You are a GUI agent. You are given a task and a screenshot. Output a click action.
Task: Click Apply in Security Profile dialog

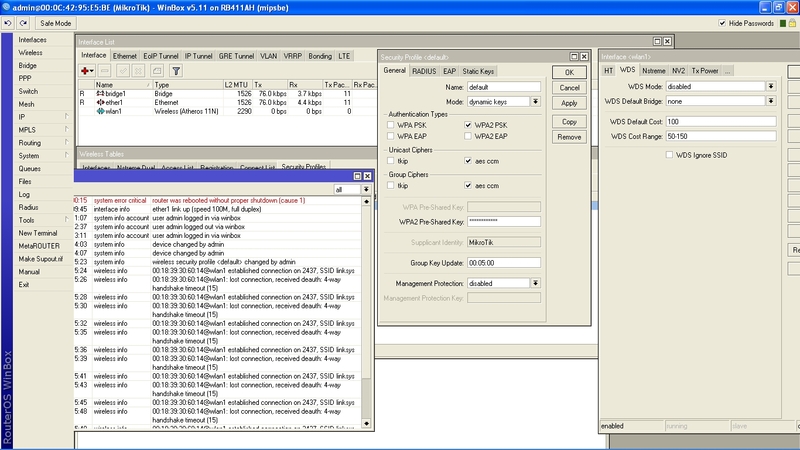[569, 103]
